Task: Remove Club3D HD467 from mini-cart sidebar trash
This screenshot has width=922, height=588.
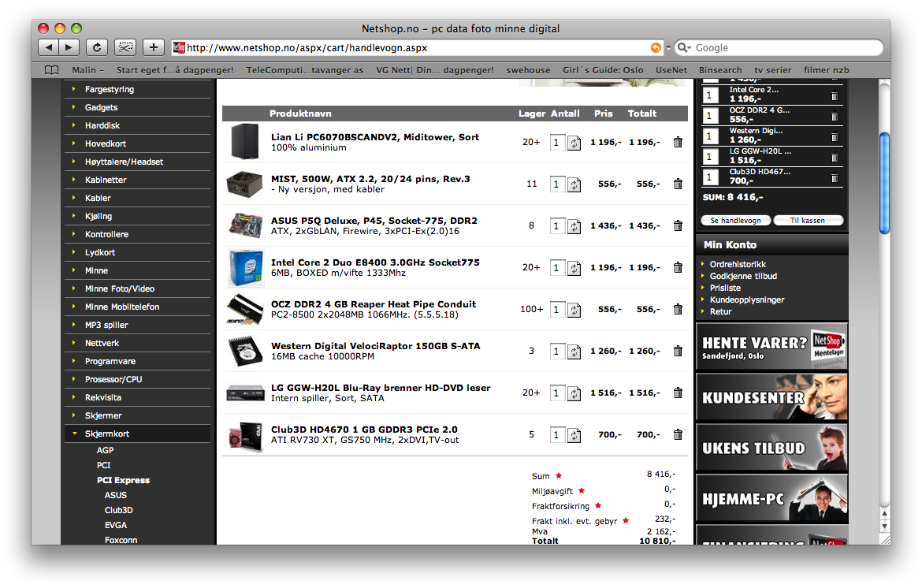Action: point(835,178)
